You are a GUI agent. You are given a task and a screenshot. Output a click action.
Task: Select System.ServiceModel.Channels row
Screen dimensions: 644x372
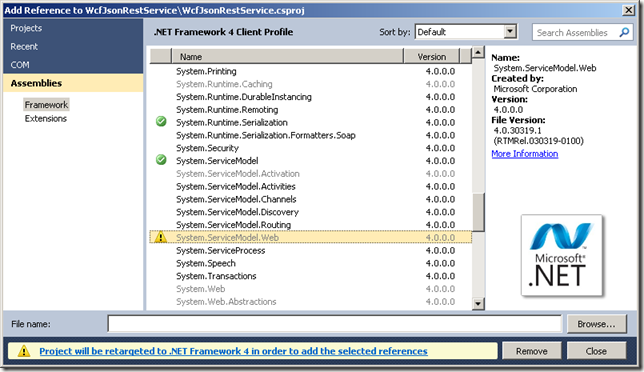click(310, 199)
